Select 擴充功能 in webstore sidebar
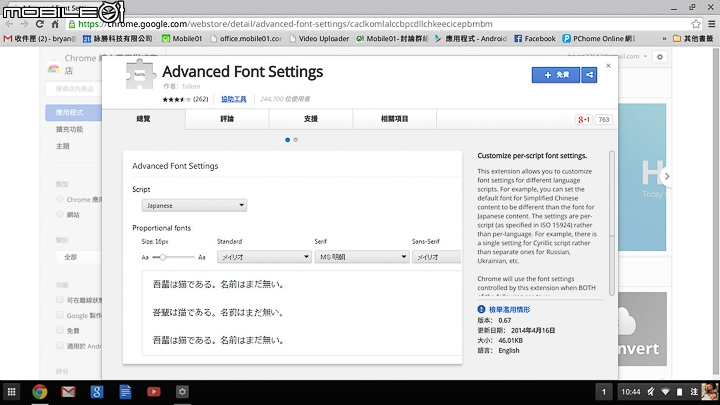Image resolution: width=720 pixels, height=405 pixels. [69, 129]
